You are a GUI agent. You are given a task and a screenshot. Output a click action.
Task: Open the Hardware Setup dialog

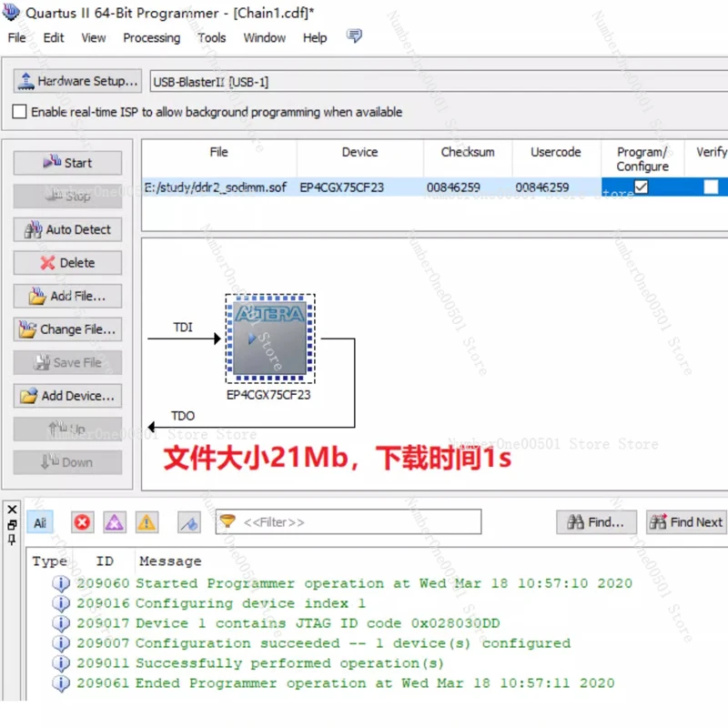point(77,81)
